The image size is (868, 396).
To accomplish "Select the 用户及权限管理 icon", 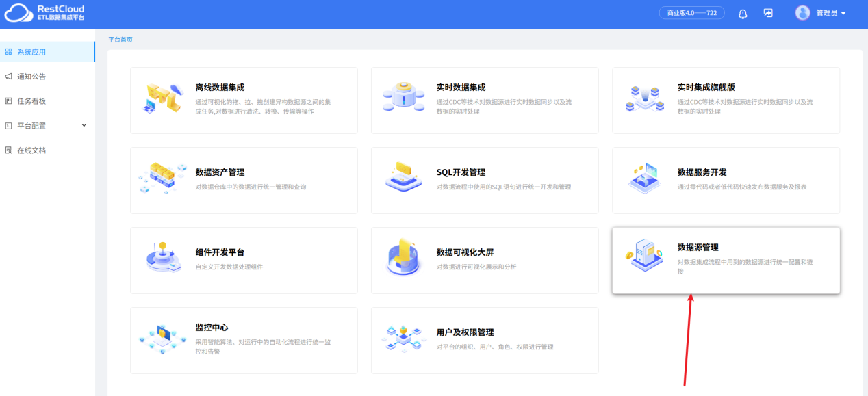I will (x=403, y=340).
